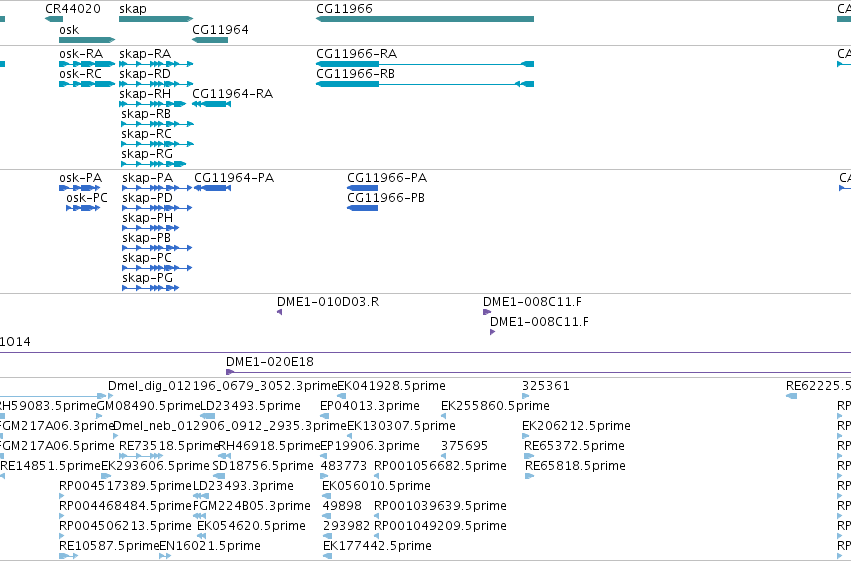
Task: Select EST EK206212.5prime
Action: point(576,426)
